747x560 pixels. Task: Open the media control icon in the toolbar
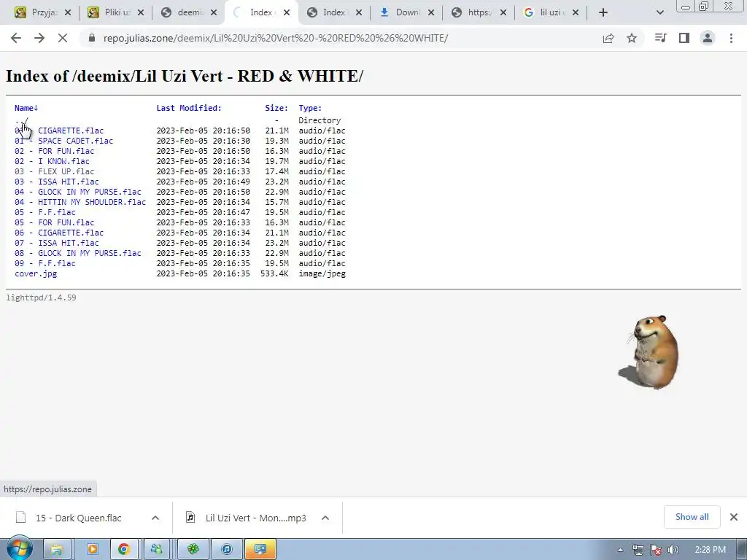click(660, 38)
